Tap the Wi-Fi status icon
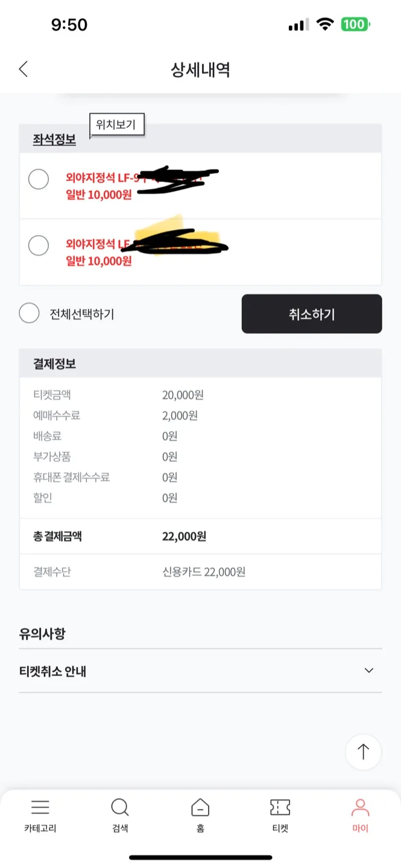 [326, 25]
